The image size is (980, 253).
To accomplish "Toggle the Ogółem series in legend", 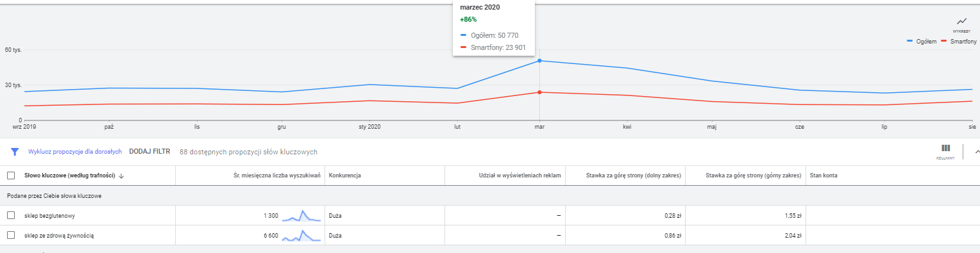I will pos(921,41).
